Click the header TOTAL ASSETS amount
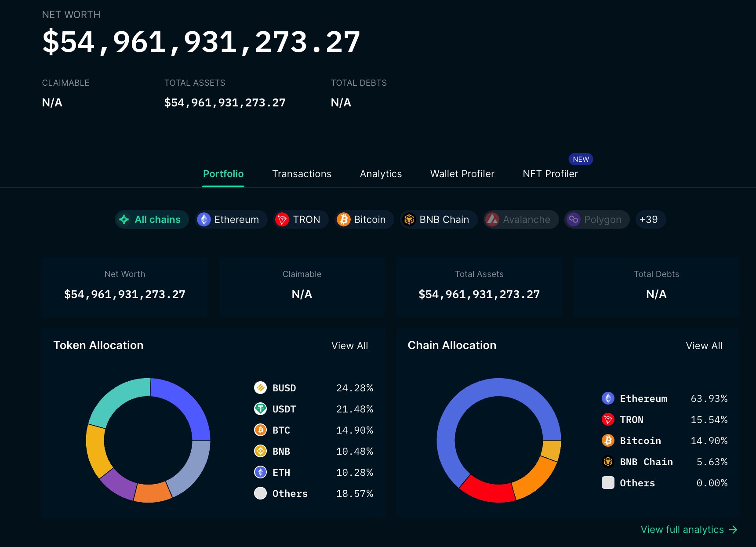756x547 pixels. pyautogui.click(x=225, y=102)
